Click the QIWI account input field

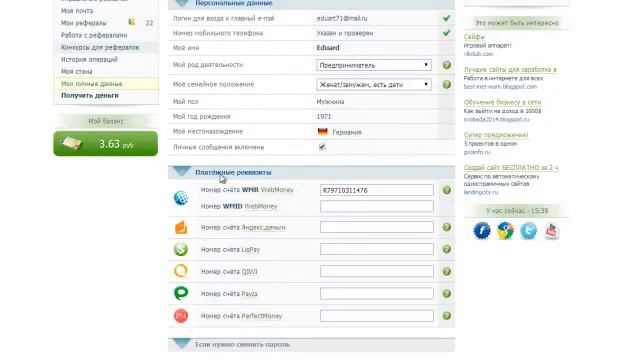(x=377, y=271)
